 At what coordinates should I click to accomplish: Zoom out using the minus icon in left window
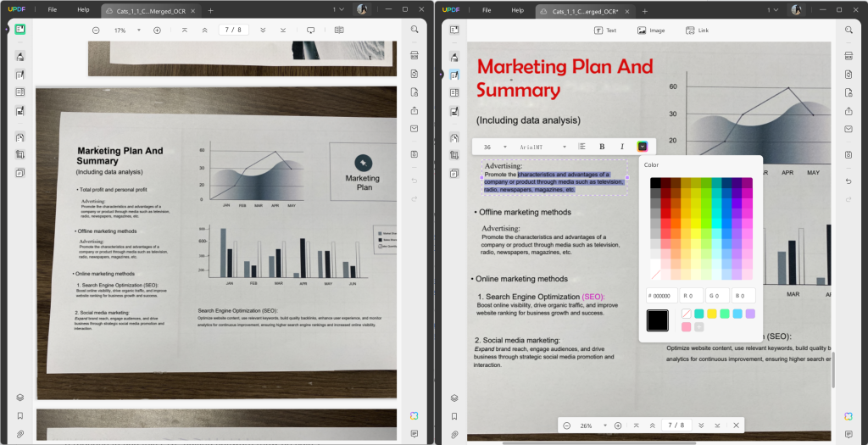coord(96,30)
